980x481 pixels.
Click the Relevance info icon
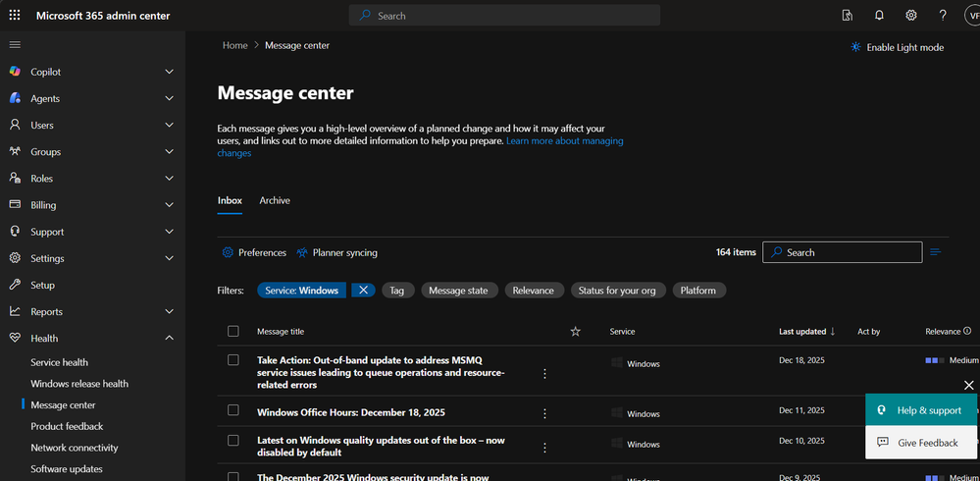[967, 331]
